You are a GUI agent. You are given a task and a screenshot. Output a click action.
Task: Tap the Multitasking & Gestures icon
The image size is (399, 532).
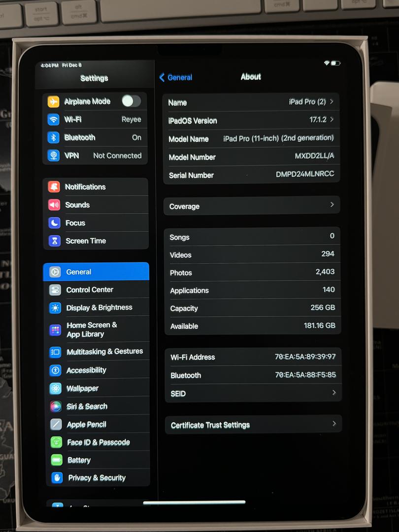point(55,352)
